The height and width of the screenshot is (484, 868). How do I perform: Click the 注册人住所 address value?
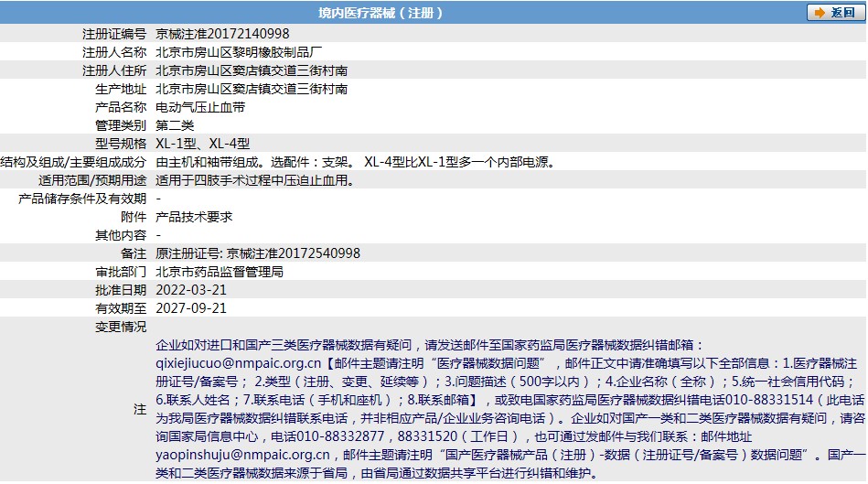click(252, 70)
